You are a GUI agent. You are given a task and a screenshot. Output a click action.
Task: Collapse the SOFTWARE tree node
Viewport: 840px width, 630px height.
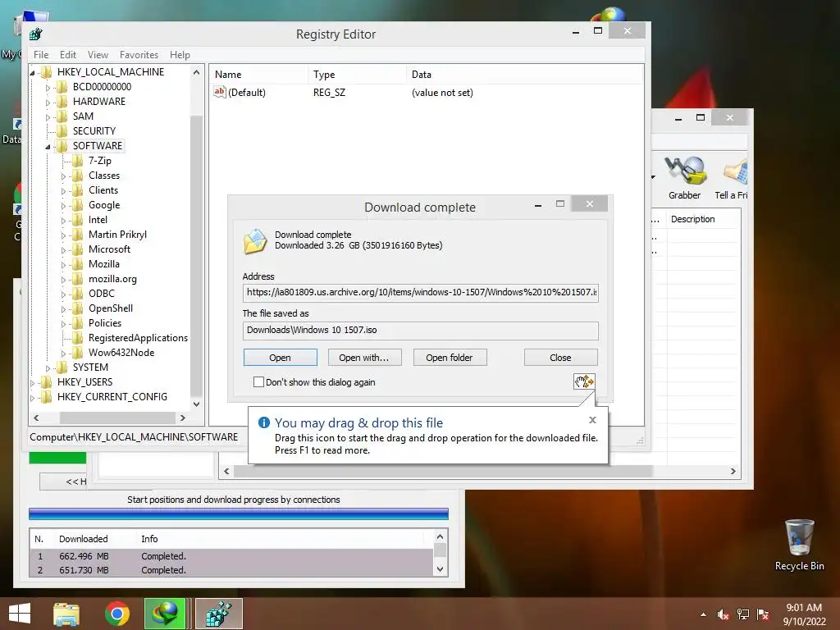coord(48,146)
